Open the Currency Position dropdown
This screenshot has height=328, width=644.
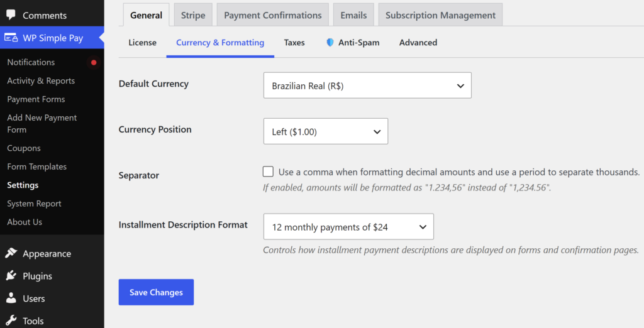pos(326,131)
